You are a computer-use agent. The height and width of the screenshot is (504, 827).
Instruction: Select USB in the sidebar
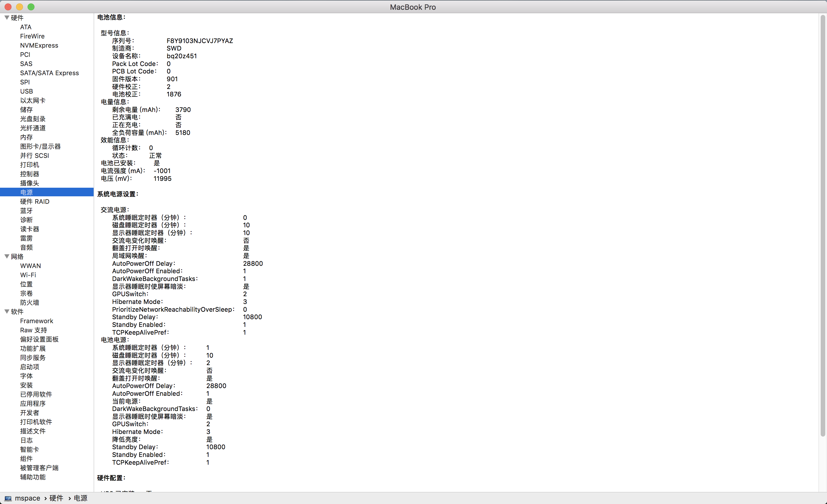26,91
